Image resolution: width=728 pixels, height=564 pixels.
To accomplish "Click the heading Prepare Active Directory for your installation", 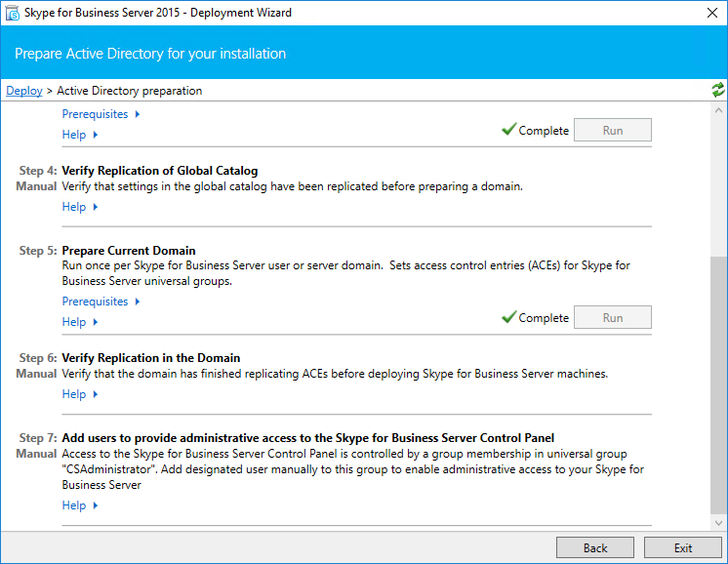I will pyautogui.click(x=150, y=54).
